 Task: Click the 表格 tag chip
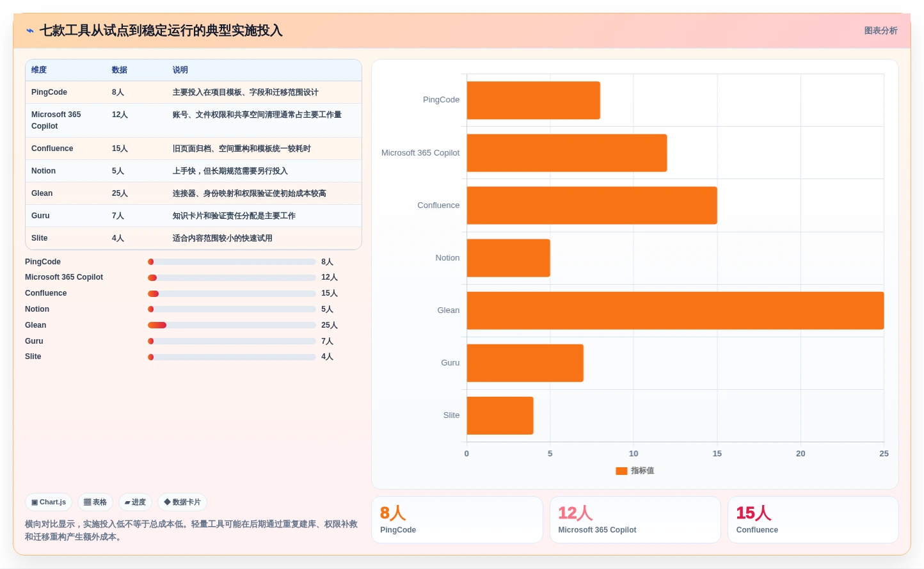[x=95, y=502]
